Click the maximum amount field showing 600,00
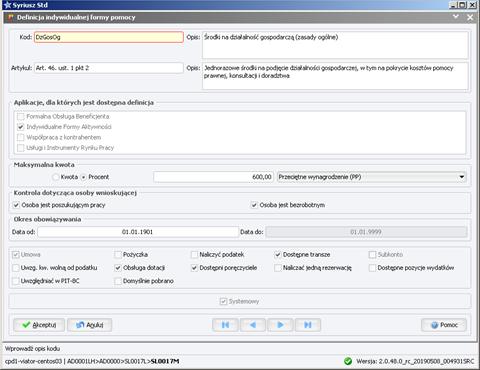The width and height of the screenshot is (480, 370). click(x=213, y=177)
